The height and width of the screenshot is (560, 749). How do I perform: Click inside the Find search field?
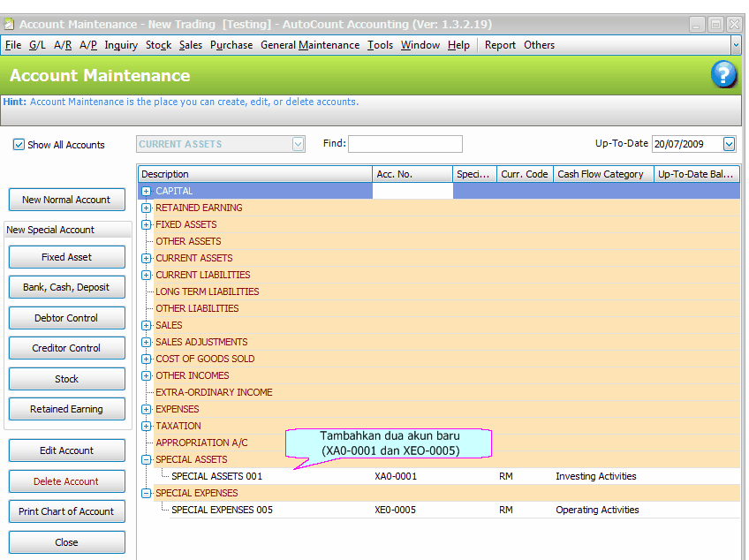405,144
